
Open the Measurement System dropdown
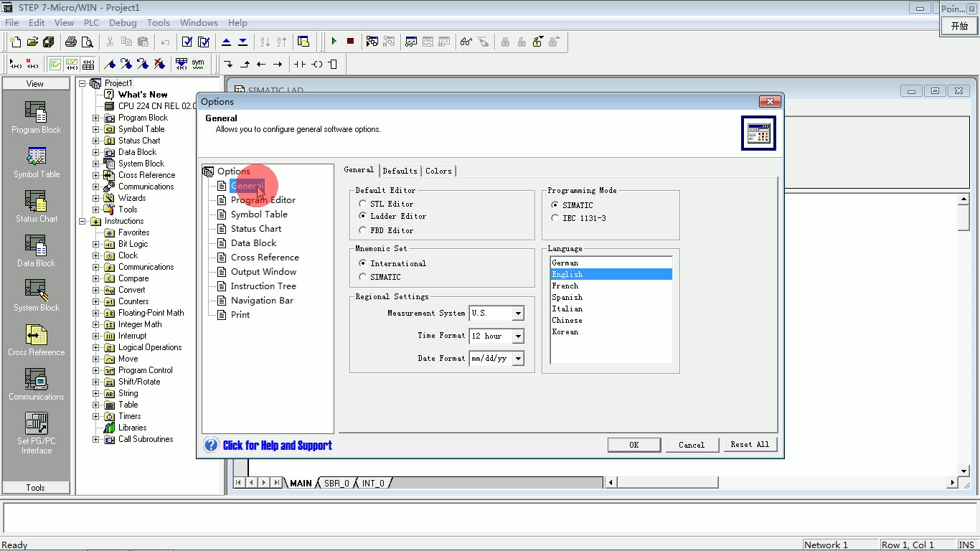tap(518, 314)
